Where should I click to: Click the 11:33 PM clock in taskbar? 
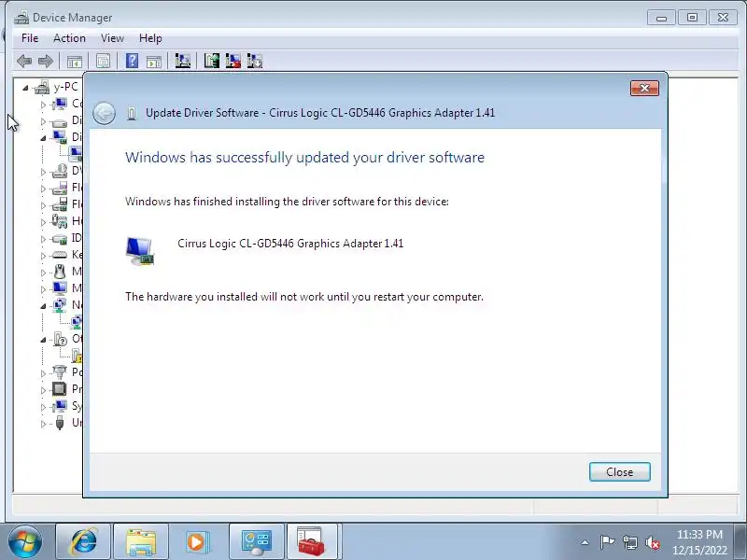coord(699,534)
